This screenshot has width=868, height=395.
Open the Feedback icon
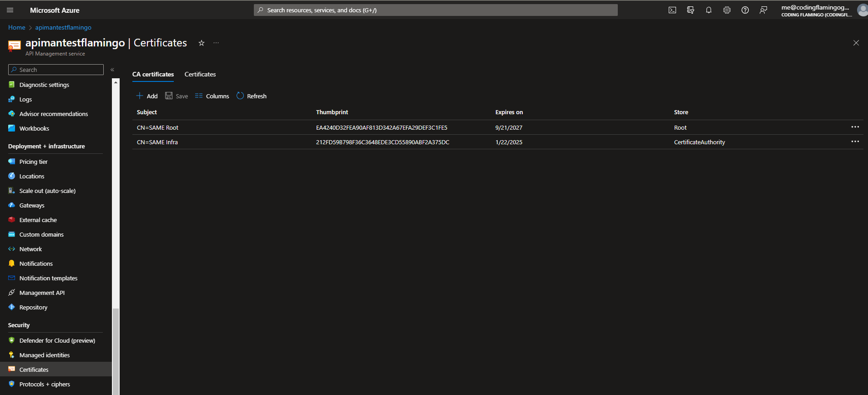[763, 10]
